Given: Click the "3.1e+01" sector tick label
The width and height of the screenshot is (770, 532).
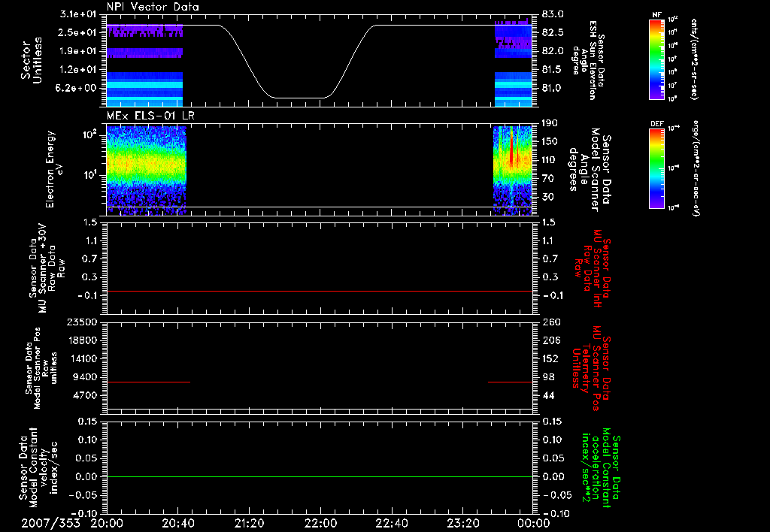Looking at the screenshot, I should (x=78, y=14).
